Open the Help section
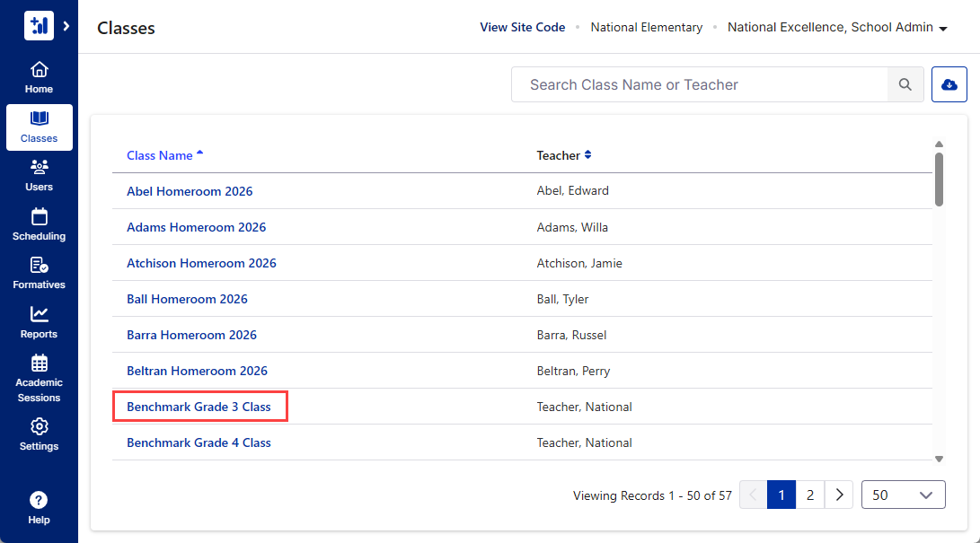980x543 pixels. pos(39,509)
